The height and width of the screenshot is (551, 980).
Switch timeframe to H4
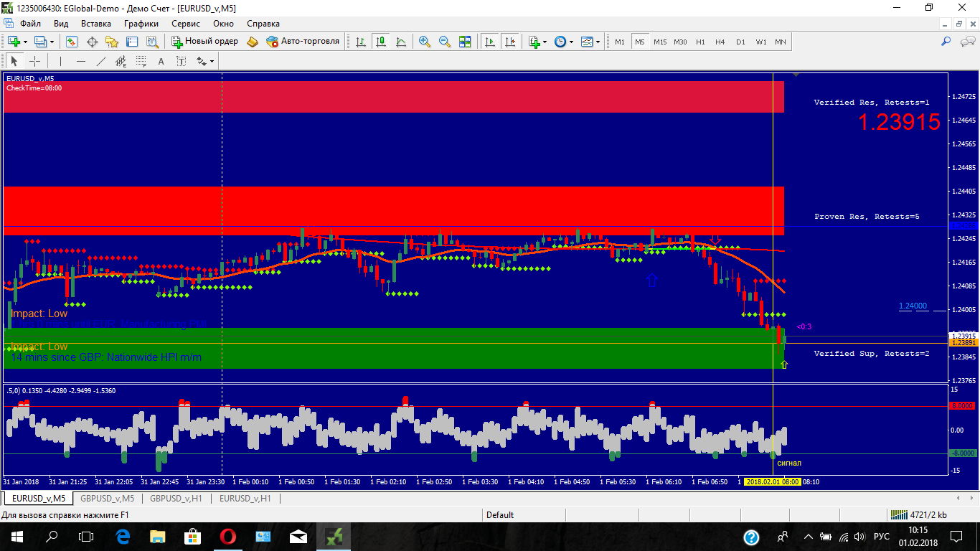pos(720,42)
